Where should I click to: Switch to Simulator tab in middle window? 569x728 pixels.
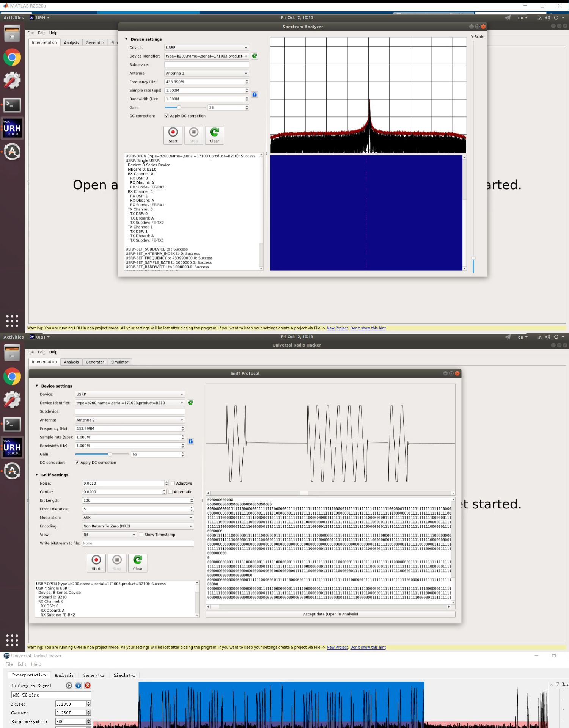pos(119,362)
